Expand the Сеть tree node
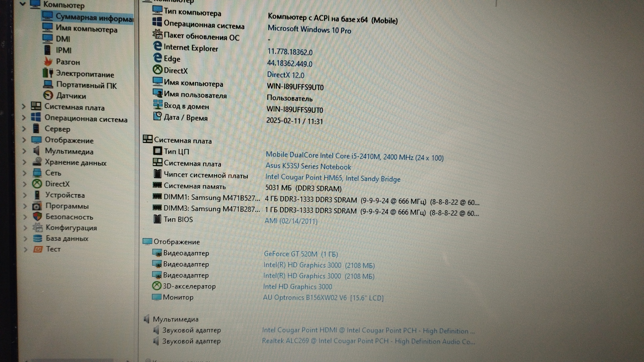The width and height of the screenshot is (644, 362). coord(24,173)
